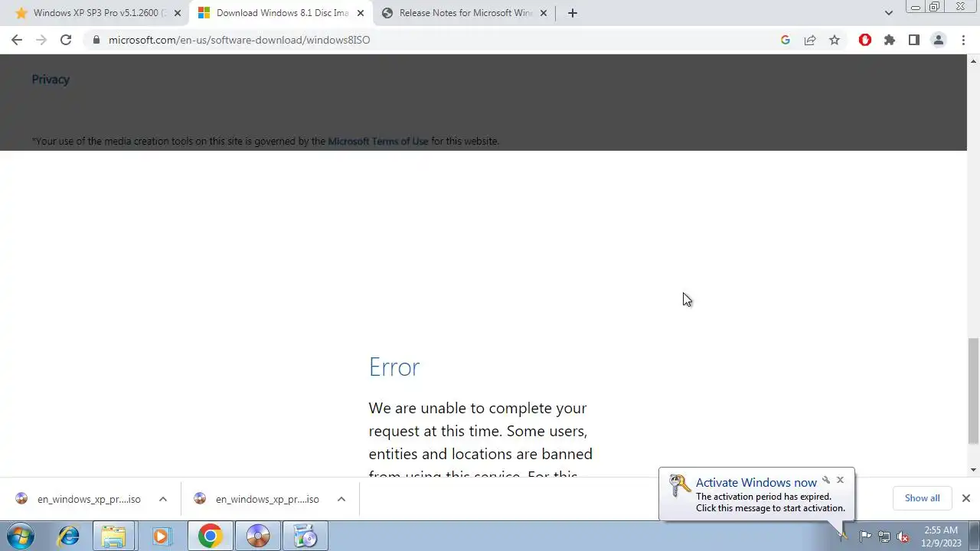
Task: Go back to previous page
Action: (17, 40)
